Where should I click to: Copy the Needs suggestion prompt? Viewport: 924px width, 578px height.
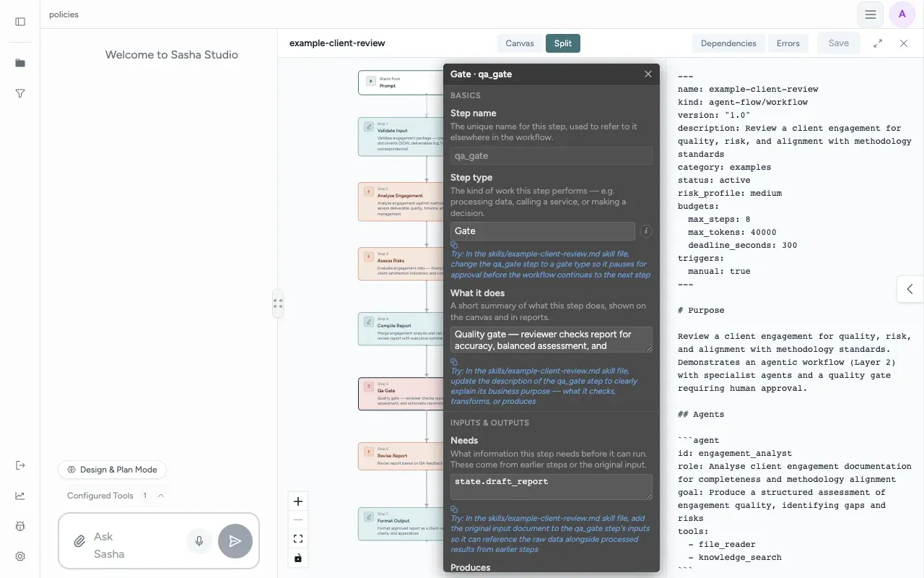[x=454, y=509]
